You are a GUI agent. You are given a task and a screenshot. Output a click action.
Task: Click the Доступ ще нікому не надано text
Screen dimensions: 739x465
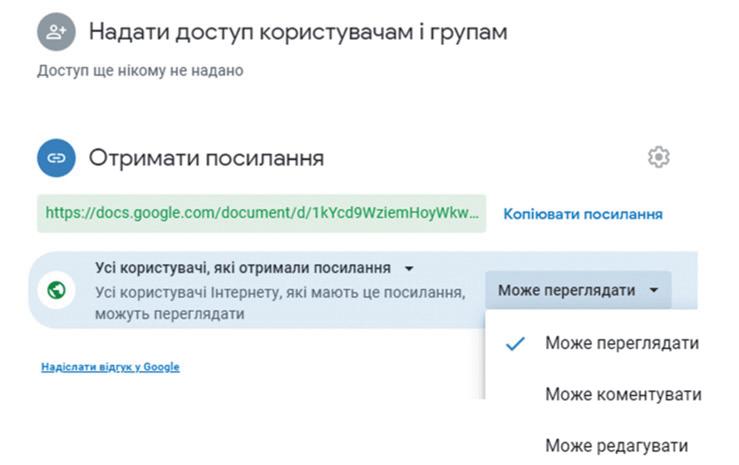click(x=140, y=71)
